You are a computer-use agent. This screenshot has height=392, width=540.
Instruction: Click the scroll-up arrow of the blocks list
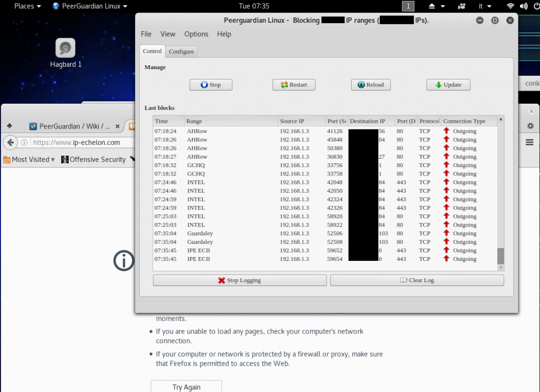pos(501,119)
